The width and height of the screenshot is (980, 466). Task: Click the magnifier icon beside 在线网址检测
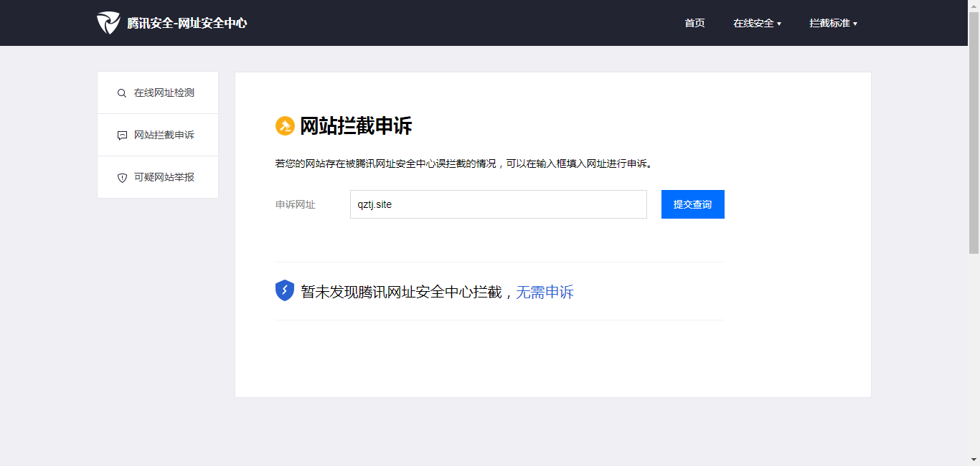122,93
